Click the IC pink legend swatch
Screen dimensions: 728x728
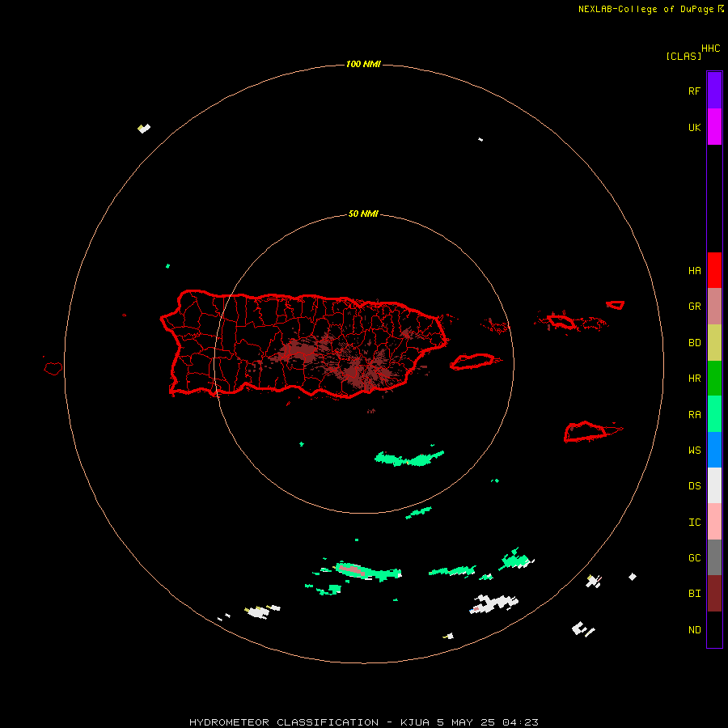[714, 522]
